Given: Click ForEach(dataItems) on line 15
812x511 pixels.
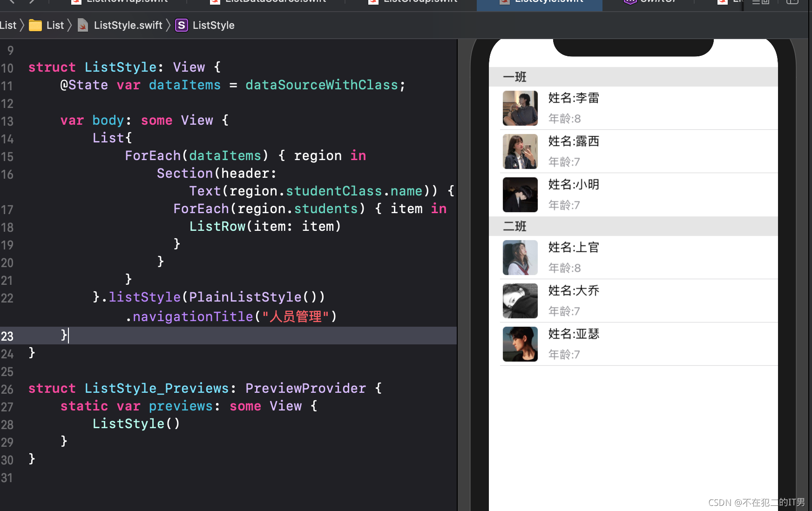Looking at the screenshot, I should coord(197,155).
